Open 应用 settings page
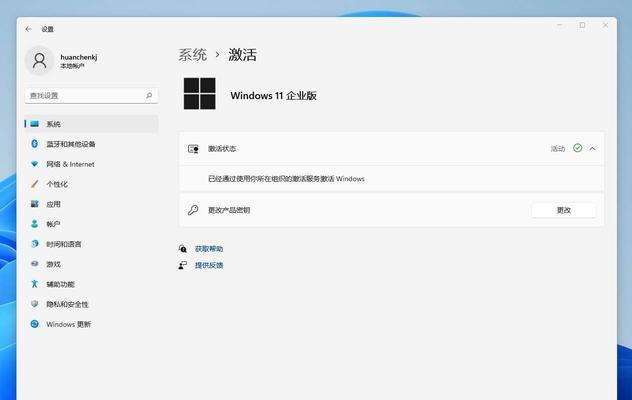632x400 pixels. click(91, 204)
